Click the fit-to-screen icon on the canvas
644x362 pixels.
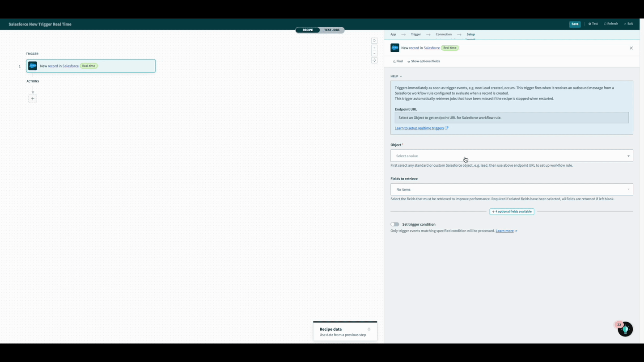pyautogui.click(x=374, y=60)
